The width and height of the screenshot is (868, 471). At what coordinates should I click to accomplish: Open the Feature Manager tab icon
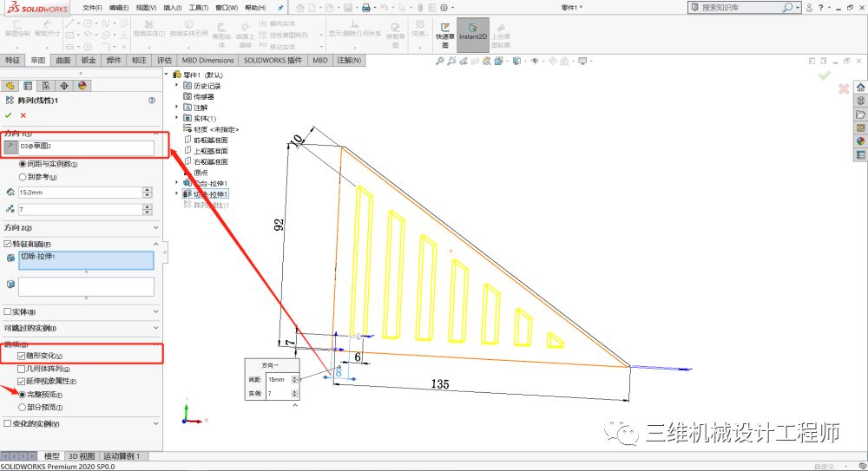coord(10,86)
